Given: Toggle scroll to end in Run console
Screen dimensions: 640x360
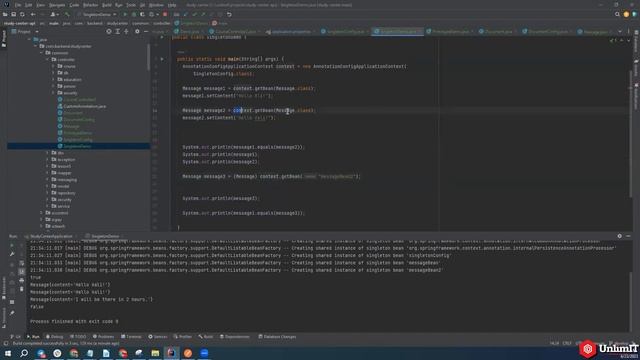Looking at the screenshot, I should point(22,272).
